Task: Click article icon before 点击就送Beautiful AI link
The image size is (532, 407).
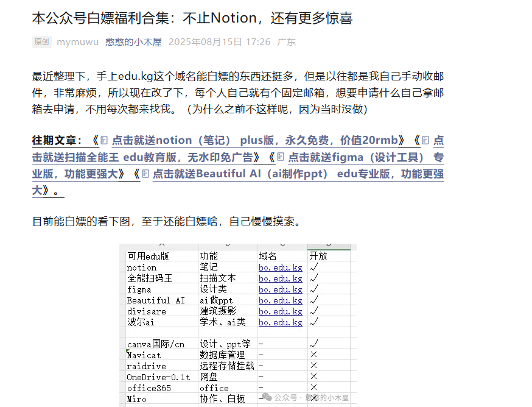Action: pos(145,174)
